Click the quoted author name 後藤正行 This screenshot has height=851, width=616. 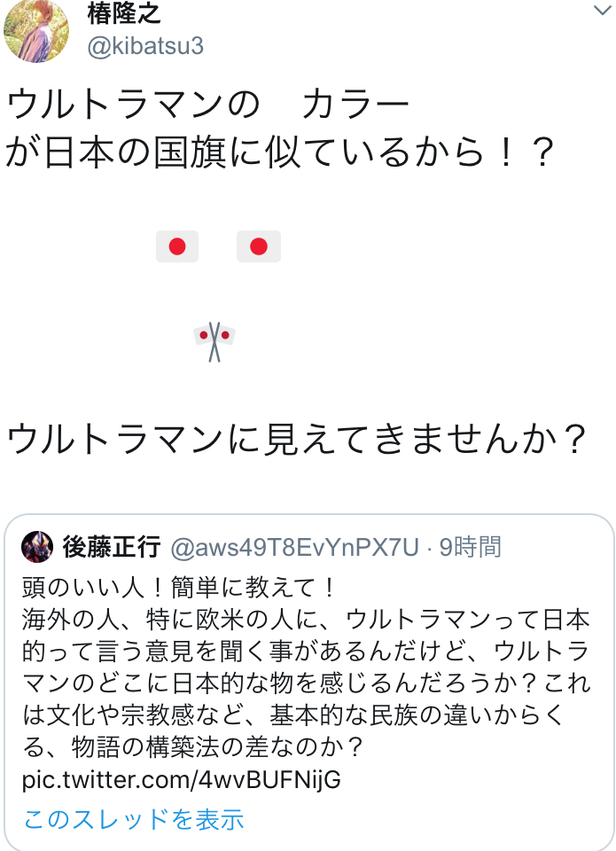point(112,547)
